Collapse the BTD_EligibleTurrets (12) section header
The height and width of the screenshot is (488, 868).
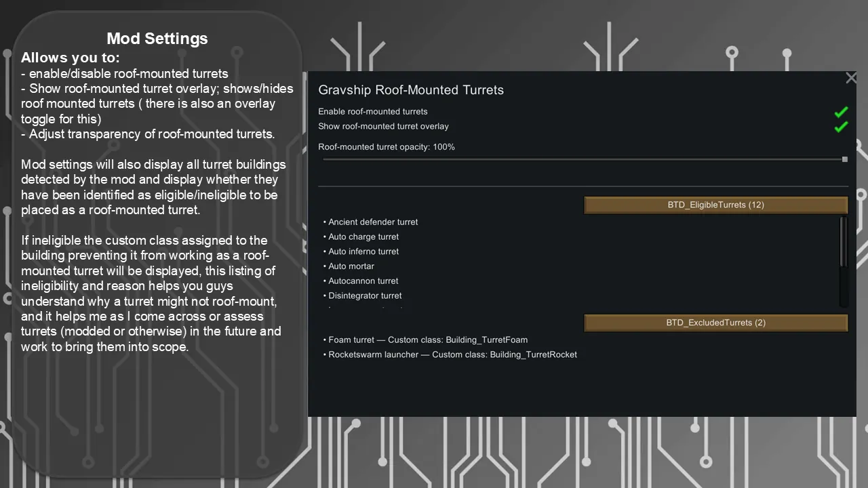coord(715,205)
